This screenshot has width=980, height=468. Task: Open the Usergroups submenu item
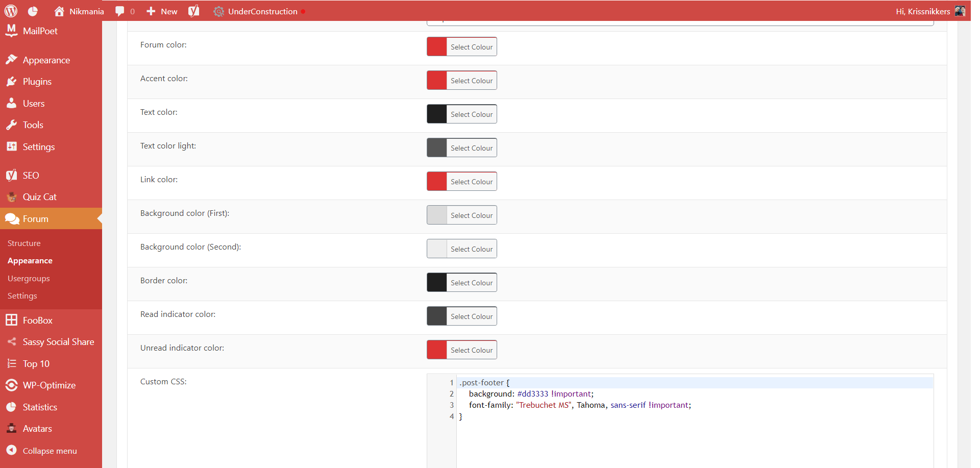[29, 279]
